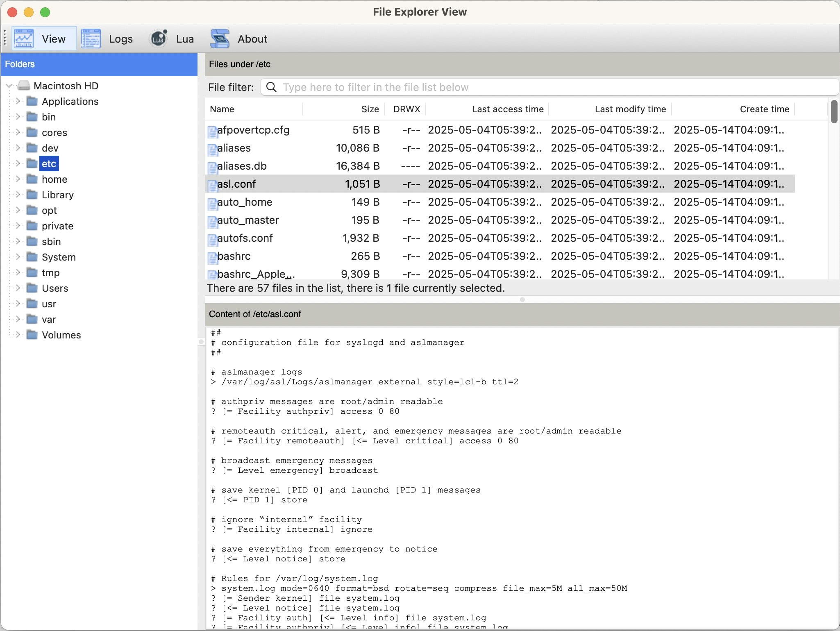The width and height of the screenshot is (840, 631).
Task: Expand the Volumes folder node
Action: click(x=18, y=335)
